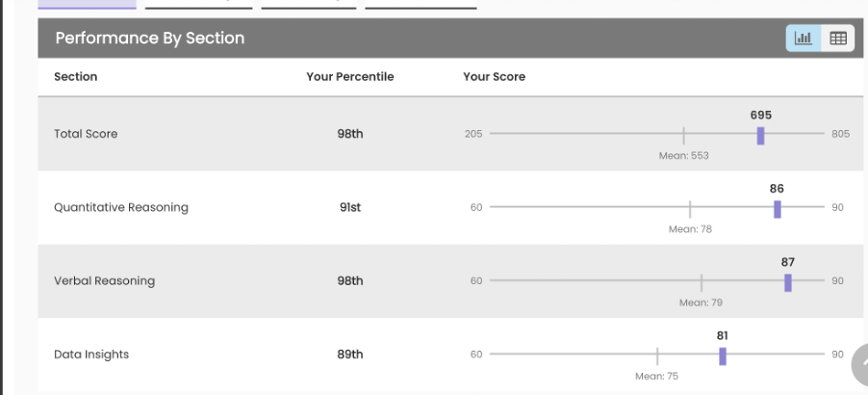
Task: Select the Data Insights row label
Action: point(91,355)
